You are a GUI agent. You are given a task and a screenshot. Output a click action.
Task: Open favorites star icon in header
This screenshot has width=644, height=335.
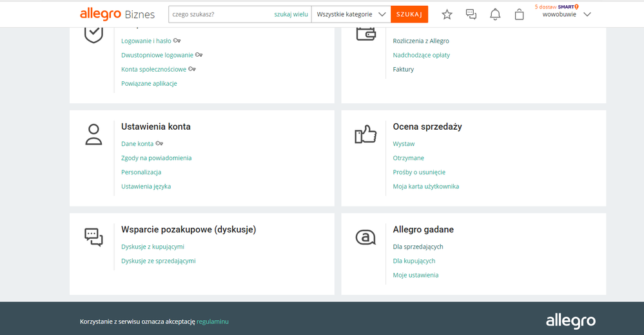(447, 14)
